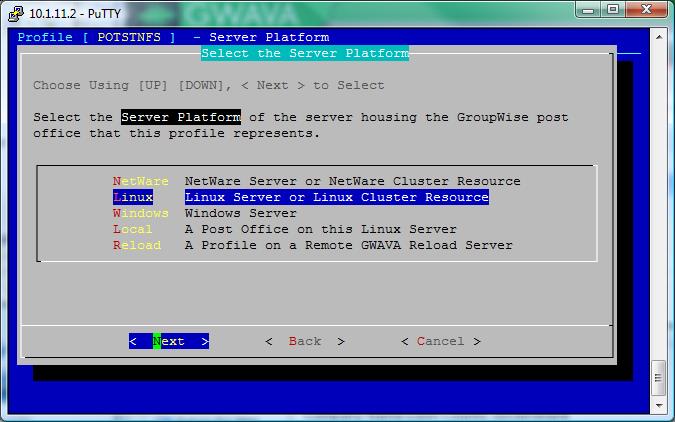This screenshot has width=675, height=422.
Task: Click the 'Windows Server' description text
Action: coord(241,213)
